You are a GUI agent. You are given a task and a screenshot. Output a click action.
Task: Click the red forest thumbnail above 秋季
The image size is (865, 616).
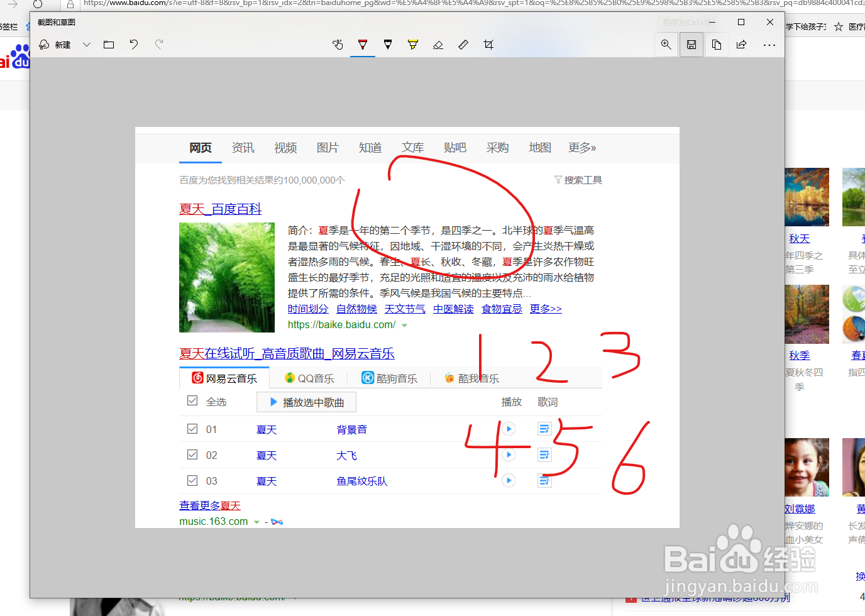[x=807, y=314]
